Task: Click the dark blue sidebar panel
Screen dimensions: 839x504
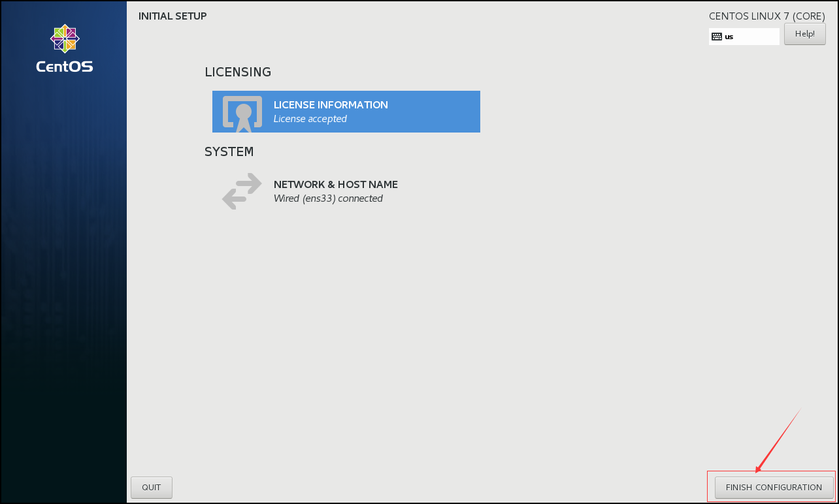Action: click(x=64, y=274)
